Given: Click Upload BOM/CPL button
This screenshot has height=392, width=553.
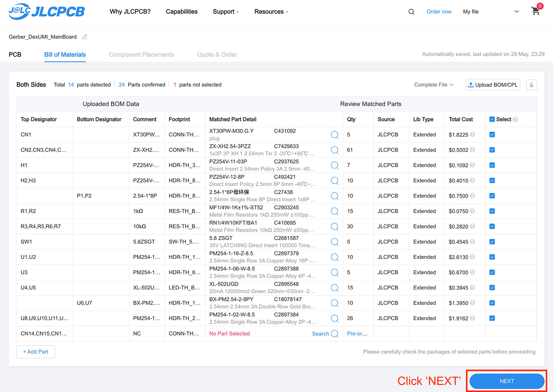Looking at the screenshot, I should [x=493, y=85].
